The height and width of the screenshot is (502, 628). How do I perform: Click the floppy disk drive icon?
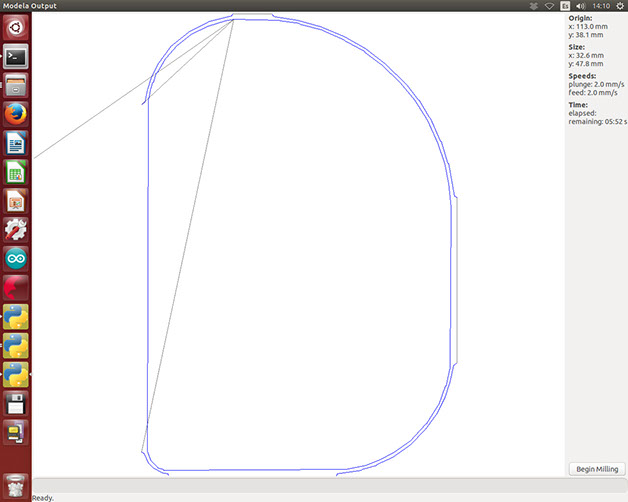16,403
